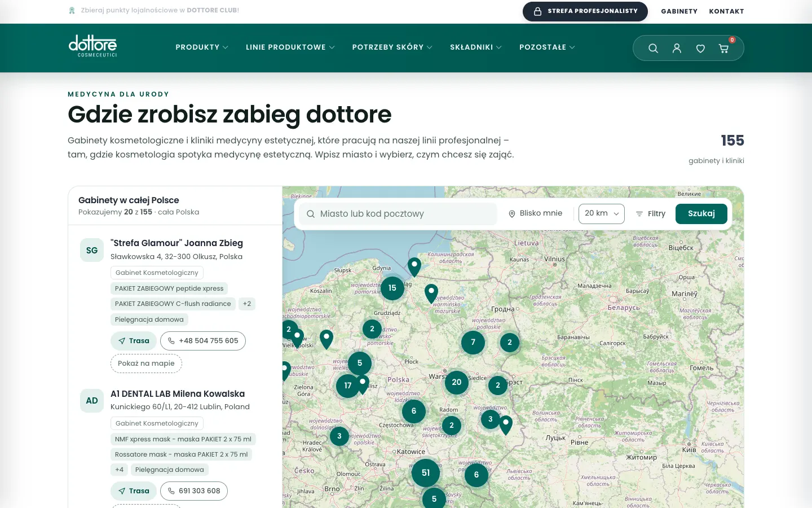
Task: Open STREFA PROFESJONALISTY button
Action: click(585, 11)
